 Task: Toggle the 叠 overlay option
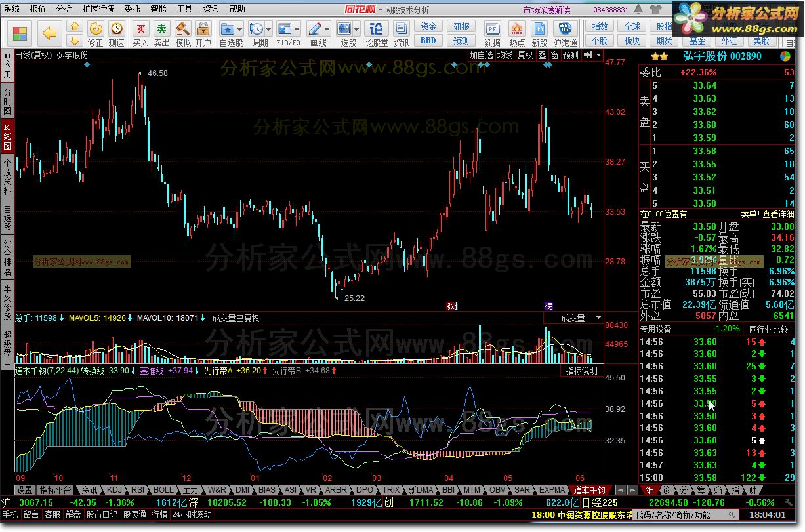pos(542,56)
